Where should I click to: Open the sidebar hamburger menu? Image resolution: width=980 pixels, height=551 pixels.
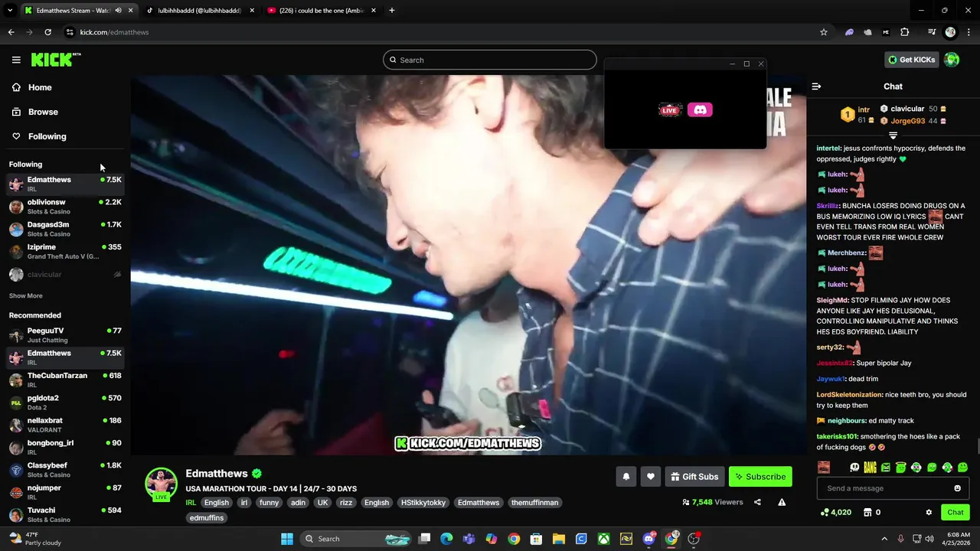click(16, 60)
